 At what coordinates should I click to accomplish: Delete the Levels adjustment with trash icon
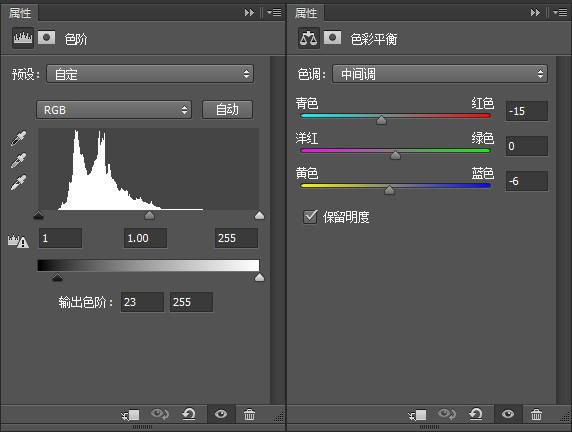coord(250,414)
